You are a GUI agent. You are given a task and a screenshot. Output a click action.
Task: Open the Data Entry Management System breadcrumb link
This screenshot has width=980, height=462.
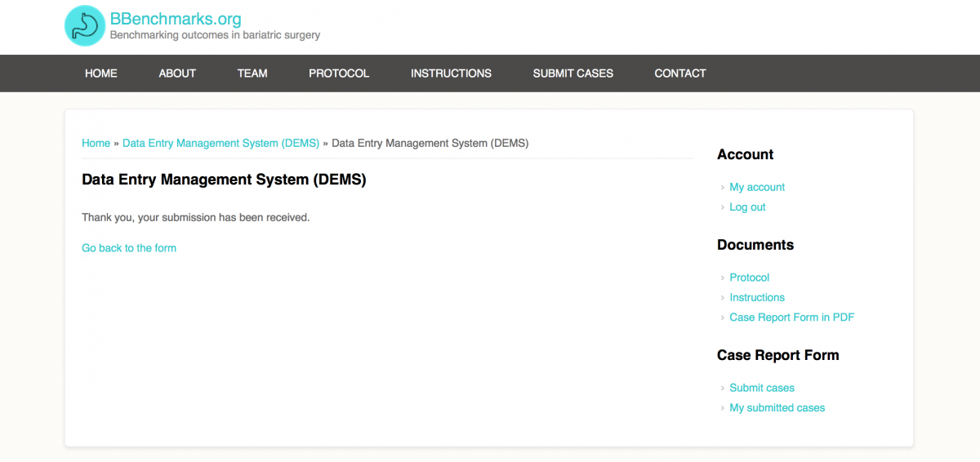point(220,144)
